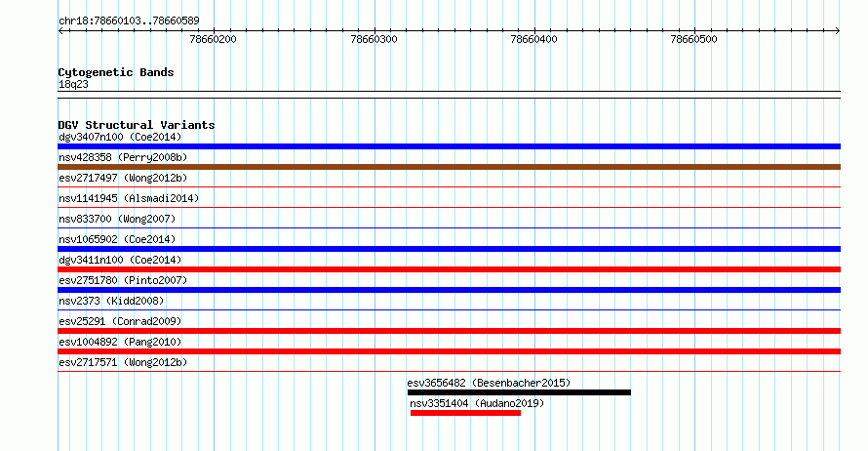Click the Cytogenetic Bands track title
Screen dimensions: 868x451
[116, 72]
